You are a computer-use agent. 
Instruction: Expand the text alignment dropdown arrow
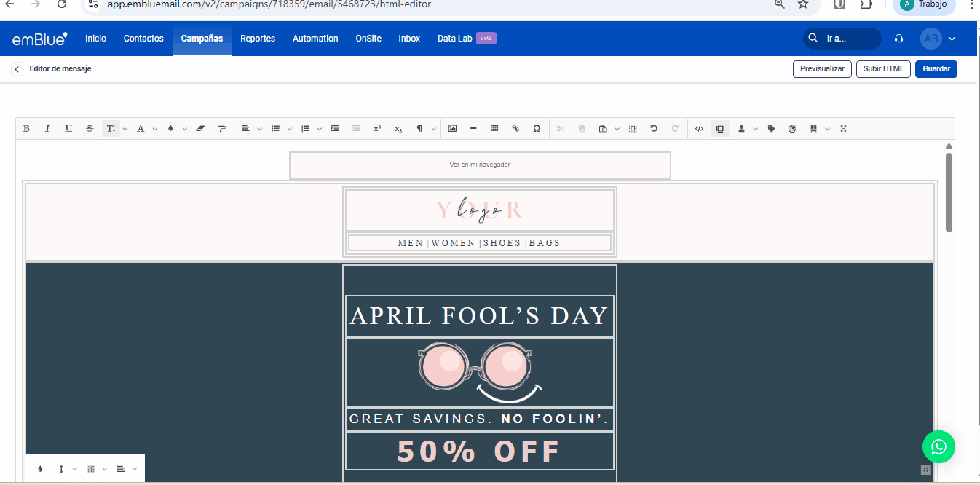point(260,129)
